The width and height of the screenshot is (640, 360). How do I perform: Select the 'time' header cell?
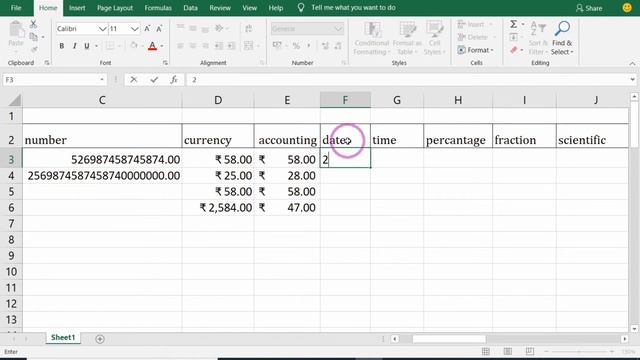[x=397, y=136]
